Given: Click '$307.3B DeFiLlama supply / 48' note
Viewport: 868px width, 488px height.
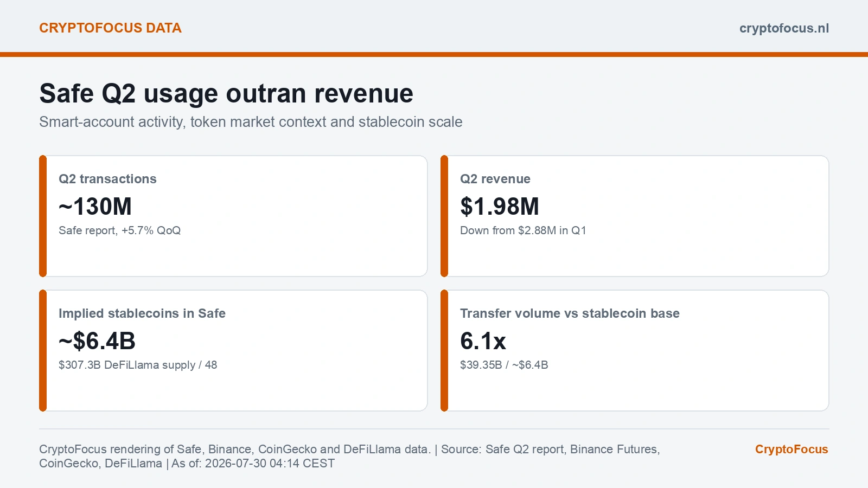Looking at the screenshot, I should click(138, 365).
